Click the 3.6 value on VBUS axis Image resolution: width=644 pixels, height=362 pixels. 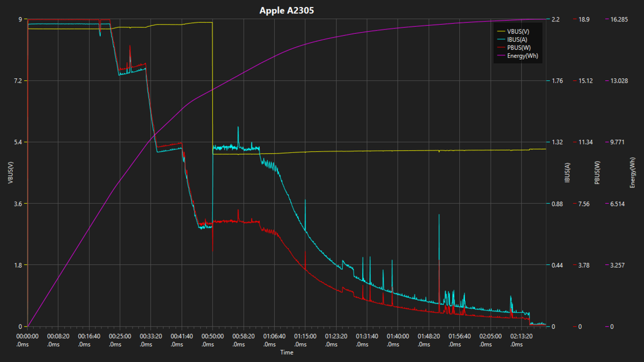point(18,204)
